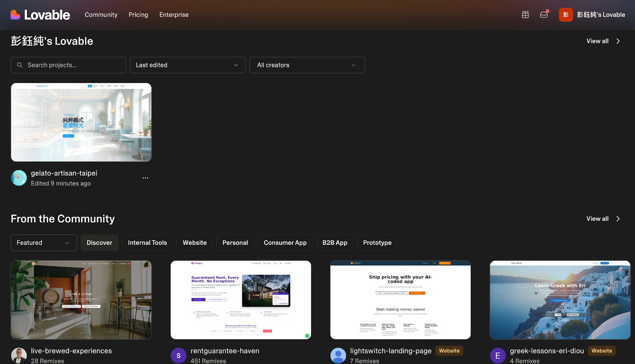Image resolution: width=635 pixels, height=364 pixels.
Task: Open the All creators filter dropdown
Action: pyautogui.click(x=307, y=65)
